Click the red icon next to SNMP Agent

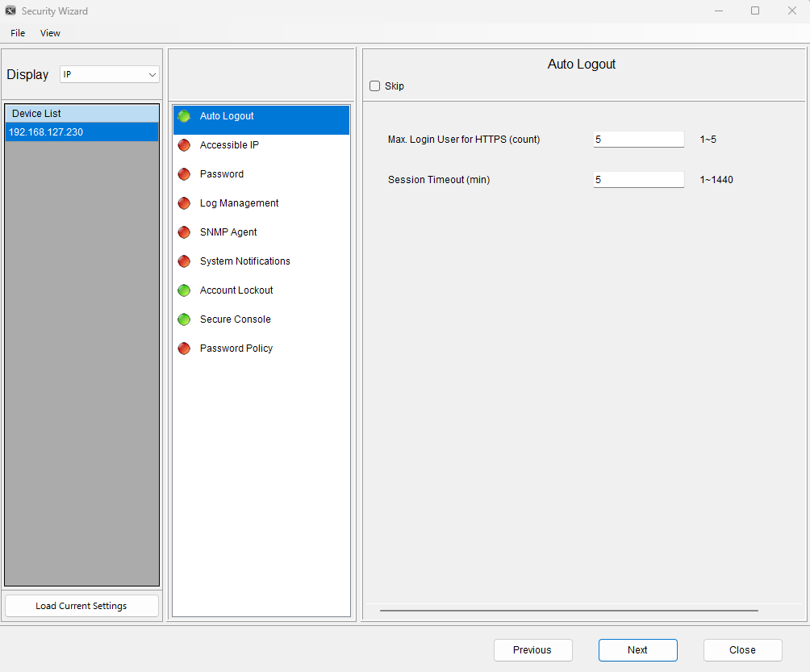(184, 232)
